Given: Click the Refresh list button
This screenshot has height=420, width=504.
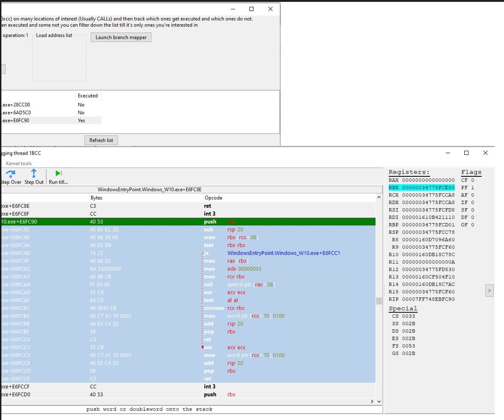Looking at the screenshot, I should [101, 140].
